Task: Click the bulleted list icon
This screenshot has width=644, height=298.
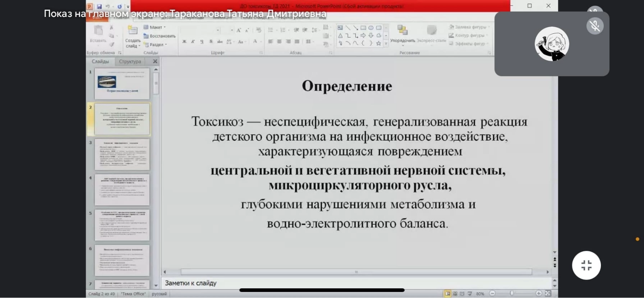Action: coord(271,30)
